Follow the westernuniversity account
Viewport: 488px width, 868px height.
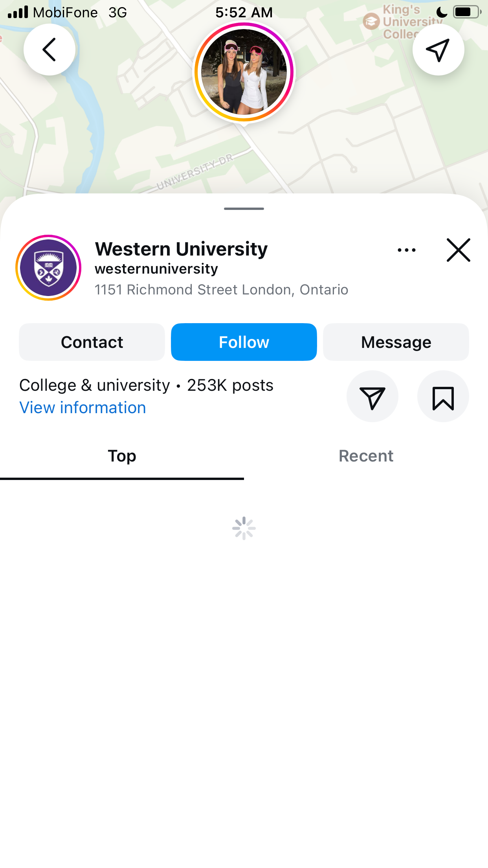click(x=244, y=342)
